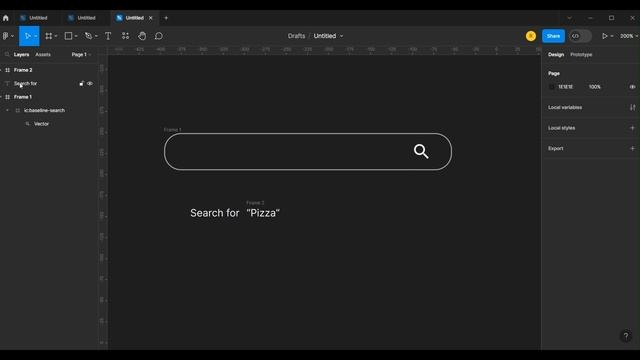Select the Move tool
Image resolution: width=640 pixels, height=360 pixels.
27,36
